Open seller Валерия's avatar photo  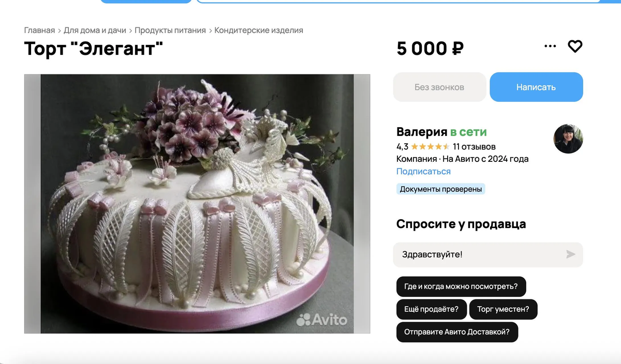pyautogui.click(x=568, y=139)
